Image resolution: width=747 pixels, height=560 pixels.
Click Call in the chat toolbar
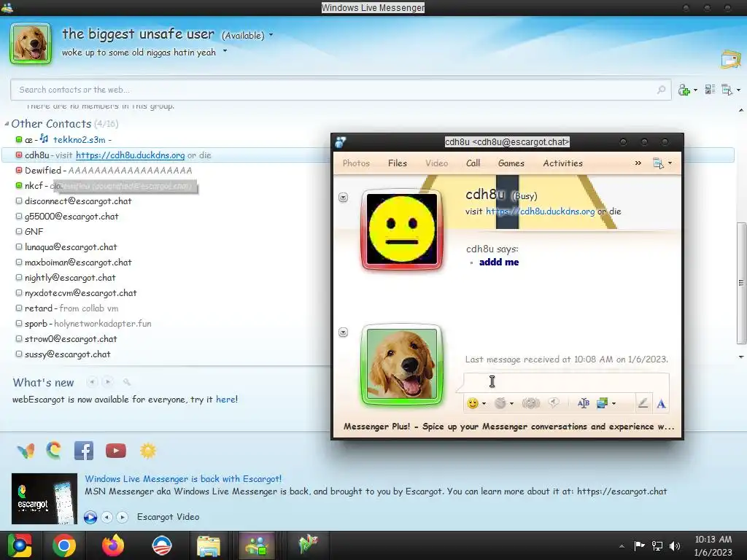pyautogui.click(x=473, y=163)
